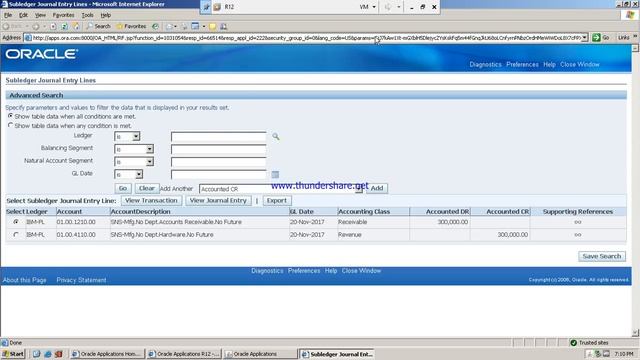Stop page loading with the Stop icon
This screenshot has height=360, width=640.
pos(53,26)
